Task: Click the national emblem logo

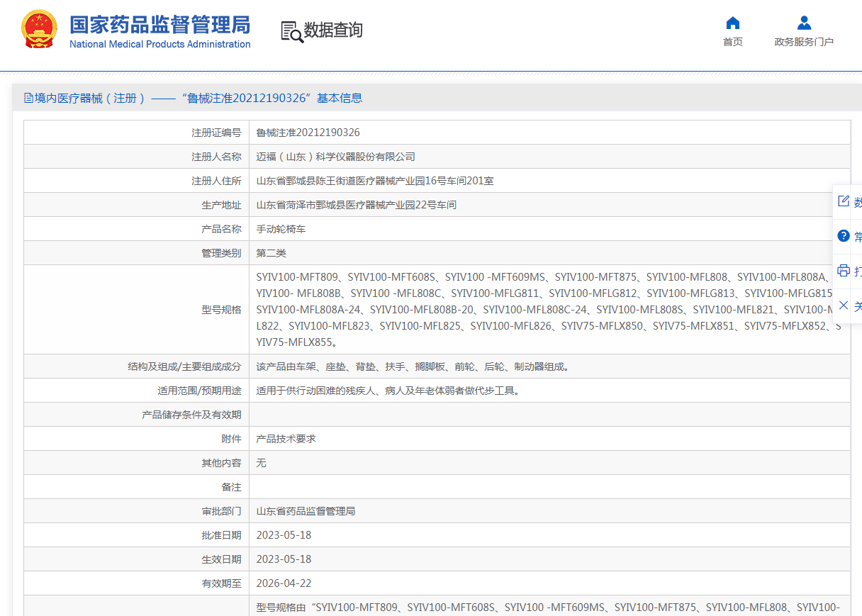Action: (40, 30)
